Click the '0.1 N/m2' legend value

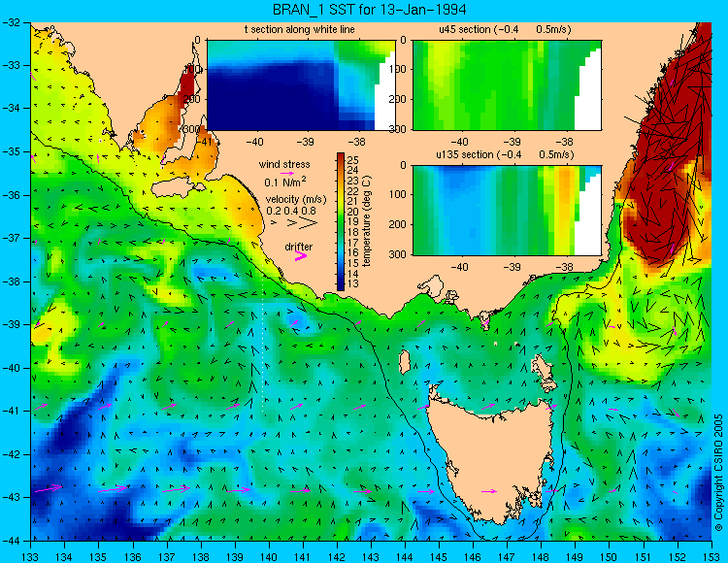pyautogui.click(x=285, y=182)
